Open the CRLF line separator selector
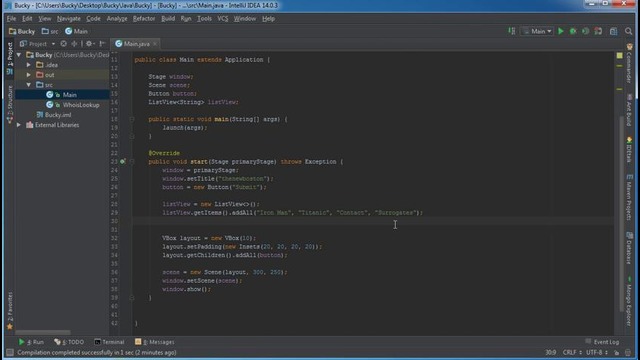The height and width of the screenshot is (360, 640). tap(572, 353)
